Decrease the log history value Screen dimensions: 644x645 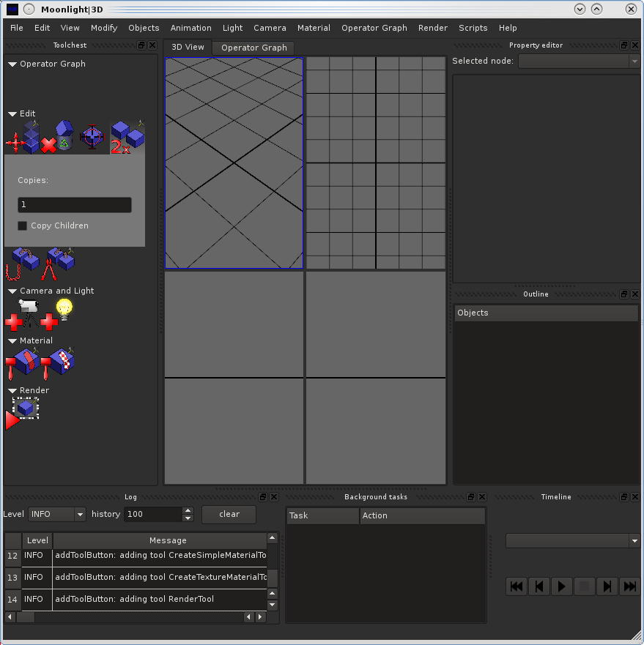(188, 518)
